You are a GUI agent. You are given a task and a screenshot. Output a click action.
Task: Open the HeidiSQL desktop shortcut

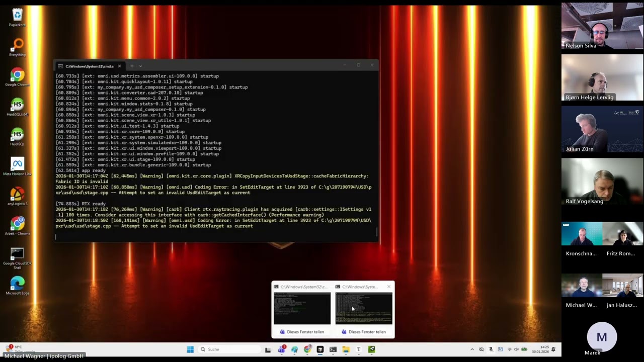pos(17,137)
